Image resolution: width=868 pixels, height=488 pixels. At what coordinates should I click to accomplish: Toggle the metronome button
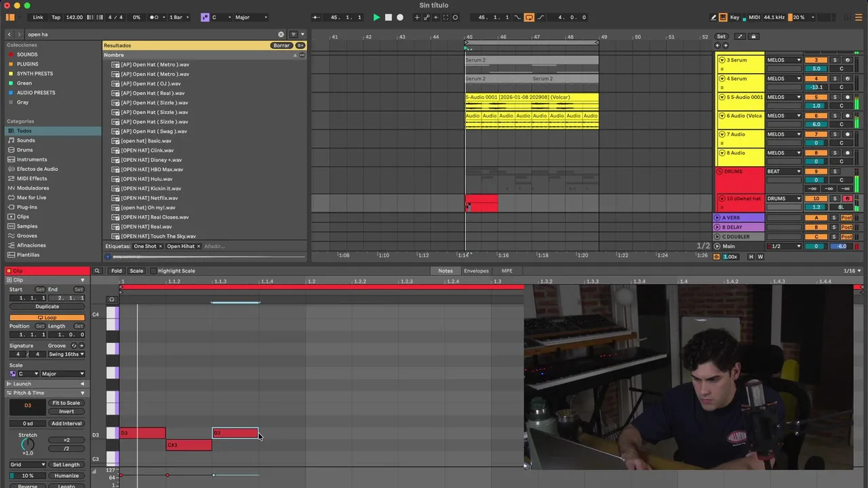click(155, 17)
